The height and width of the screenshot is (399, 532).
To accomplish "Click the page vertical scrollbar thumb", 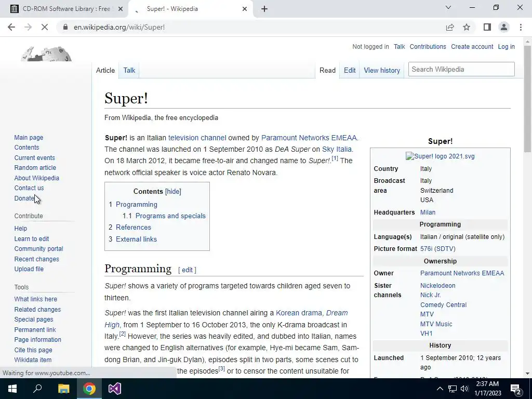I will point(527,99).
